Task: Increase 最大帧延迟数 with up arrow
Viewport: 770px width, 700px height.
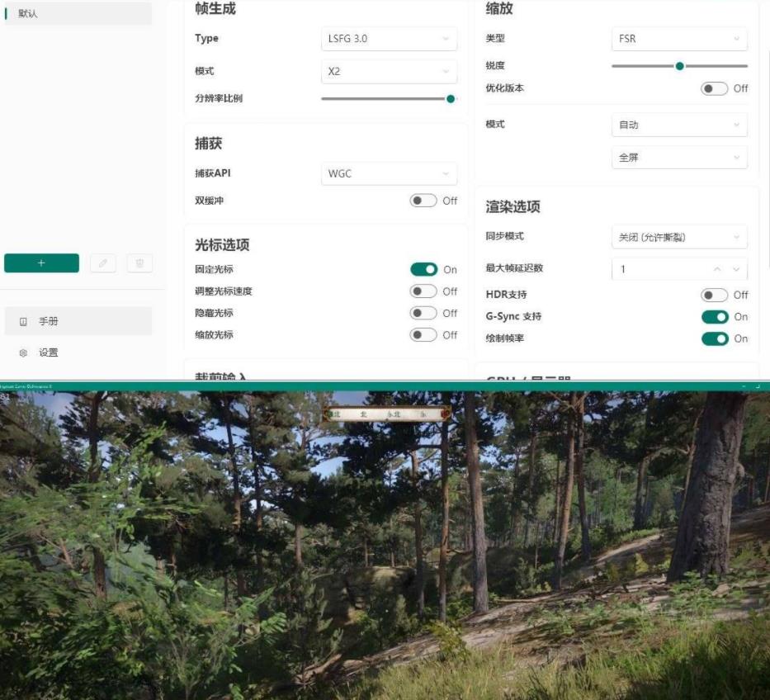Action: click(717, 269)
